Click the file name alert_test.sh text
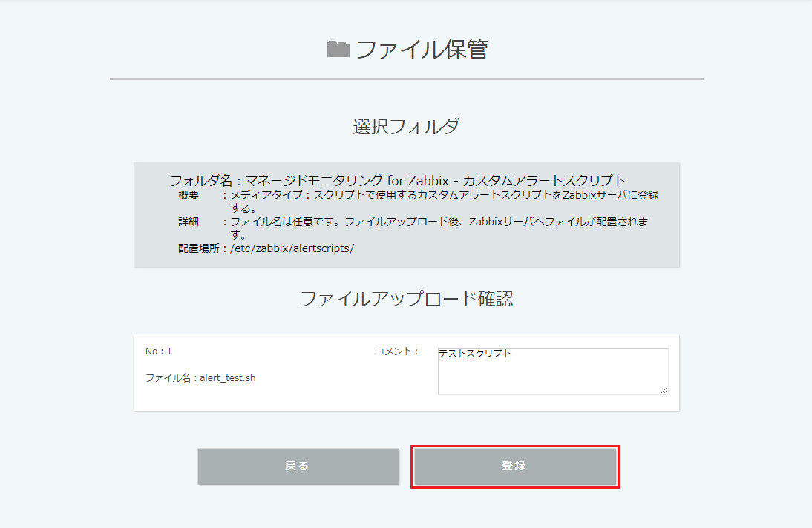Screen dimensions: 812x528 (x=228, y=378)
